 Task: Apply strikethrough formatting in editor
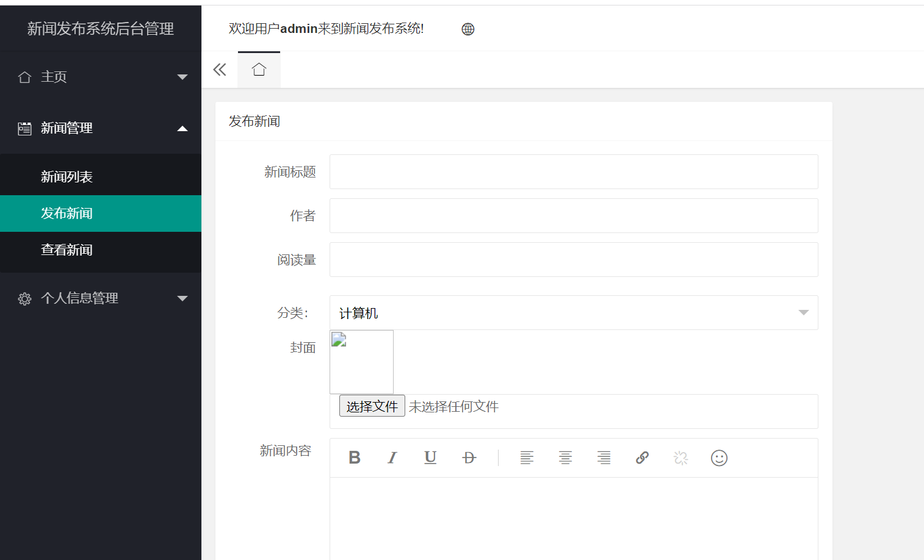click(469, 458)
